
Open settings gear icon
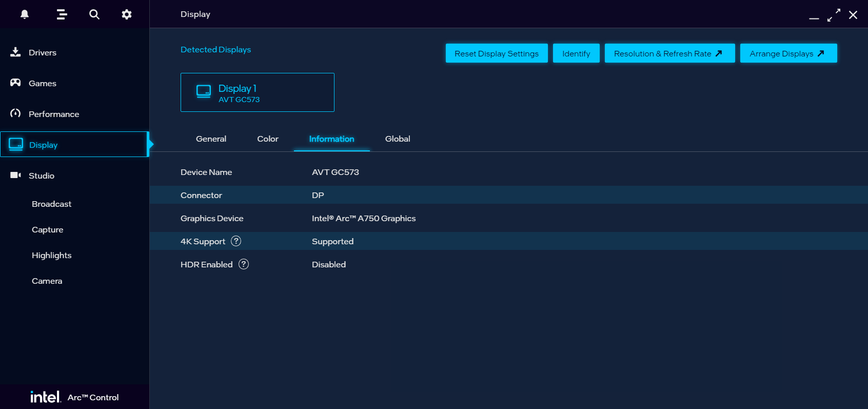(127, 14)
